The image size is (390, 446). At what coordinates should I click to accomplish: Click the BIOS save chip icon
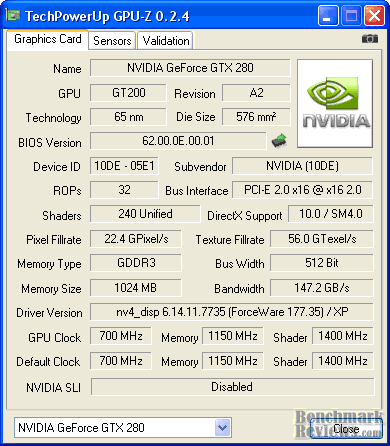point(279,141)
